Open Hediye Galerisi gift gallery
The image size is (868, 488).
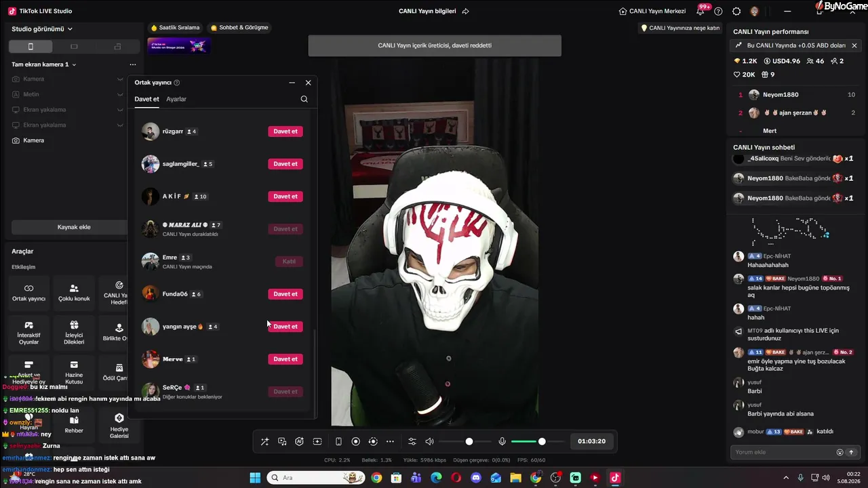pos(119,425)
